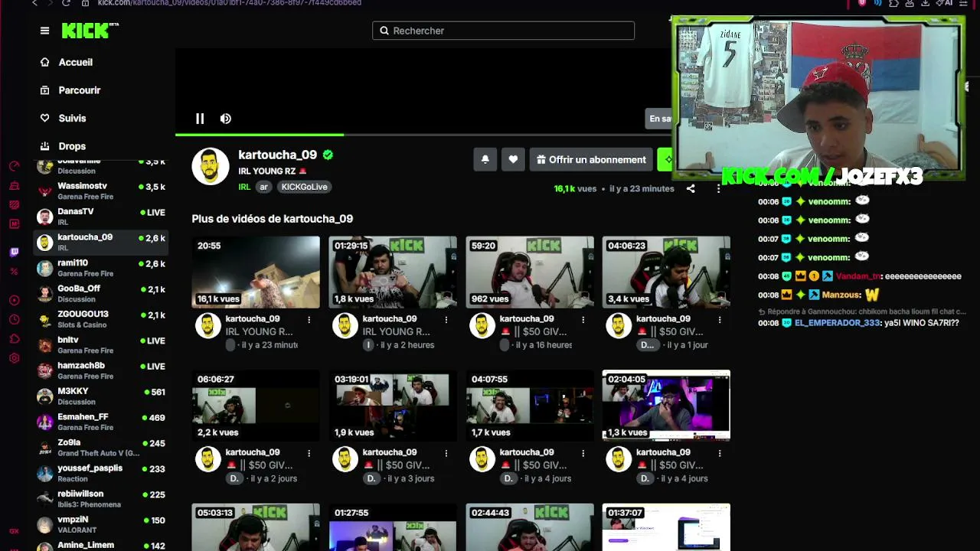Open options menu for 1,3 k vues video
Screen dimensions: 980x551
click(x=720, y=453)
